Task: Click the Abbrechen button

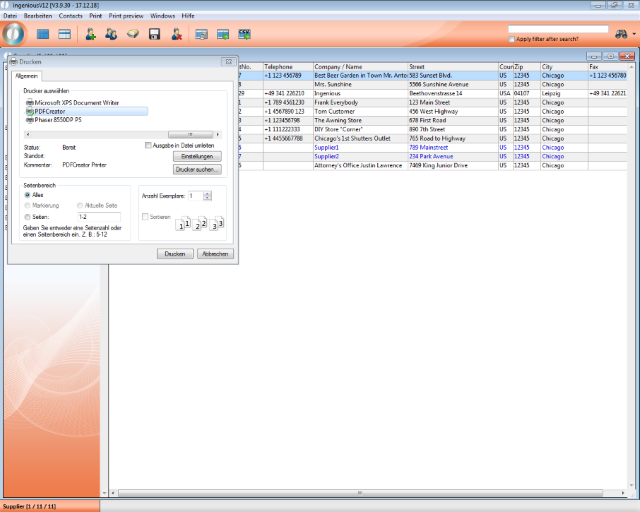Action: (215, 254)
